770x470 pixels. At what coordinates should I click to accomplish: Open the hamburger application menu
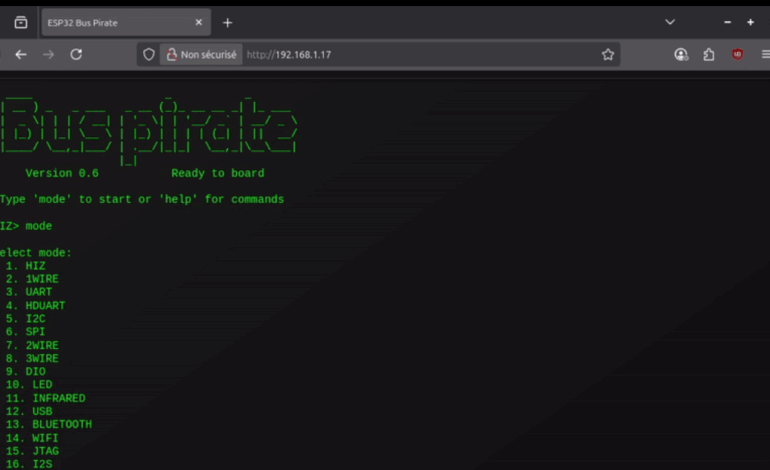click(x=765, y=55)
